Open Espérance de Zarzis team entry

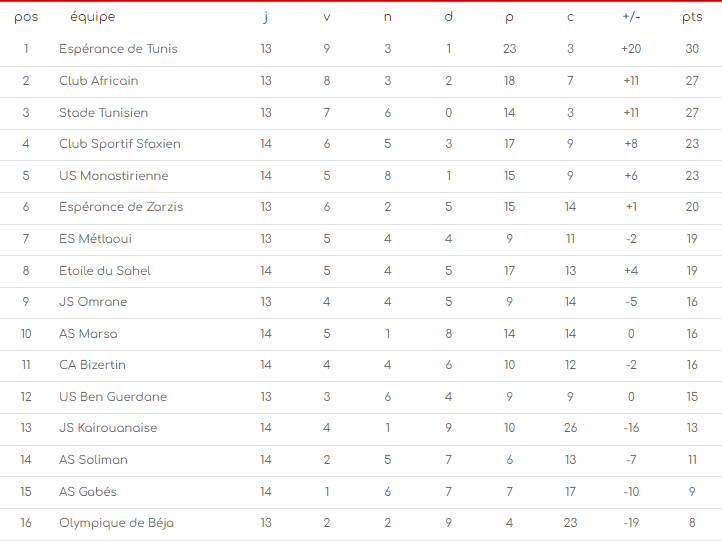pos(121,207)
